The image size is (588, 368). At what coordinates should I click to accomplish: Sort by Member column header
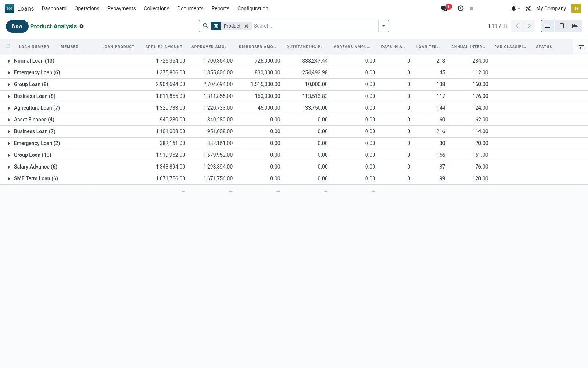pos(69,47)
